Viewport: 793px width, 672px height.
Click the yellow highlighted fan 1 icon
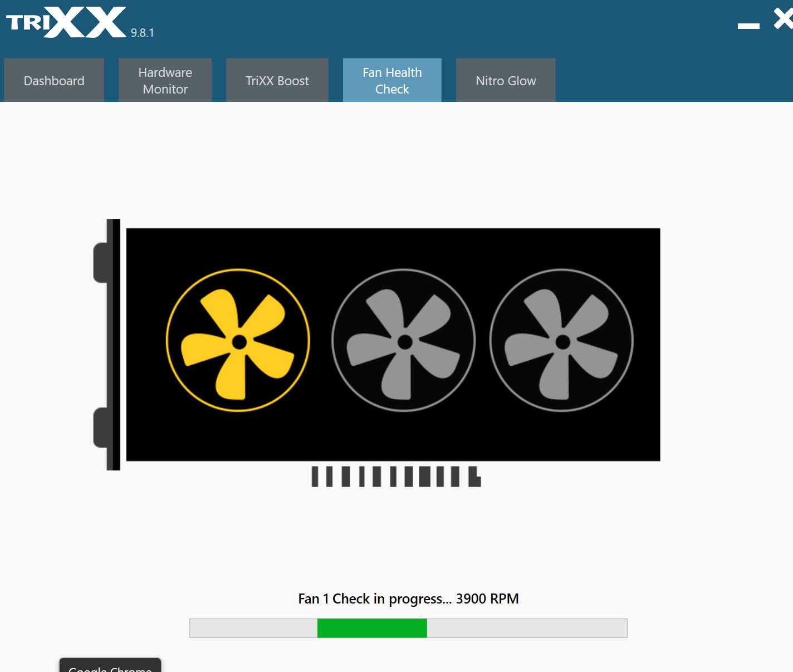(238, 341)
